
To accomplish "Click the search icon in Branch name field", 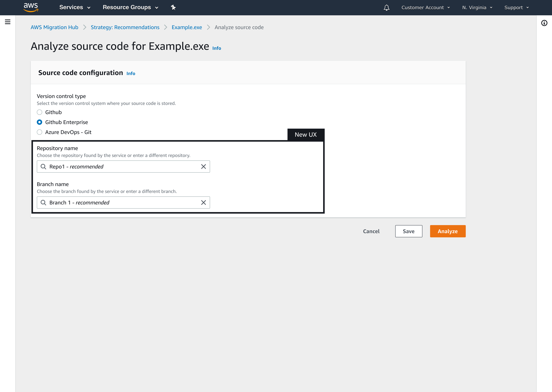I will (x=43, y=203).
